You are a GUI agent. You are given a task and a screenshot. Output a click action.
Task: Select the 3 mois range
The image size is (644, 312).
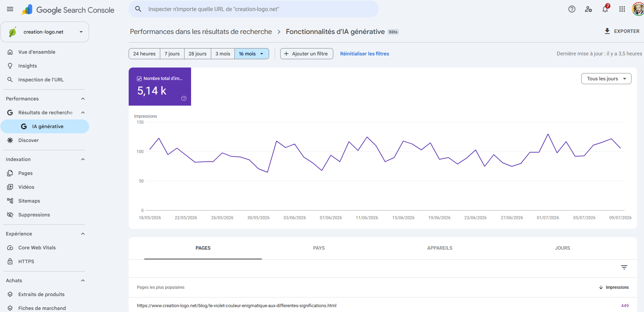click(223, 54)
